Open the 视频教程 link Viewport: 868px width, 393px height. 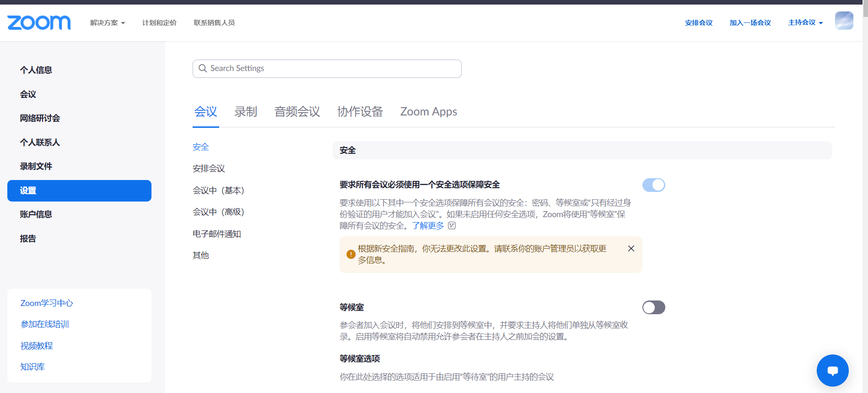[37, 346]
